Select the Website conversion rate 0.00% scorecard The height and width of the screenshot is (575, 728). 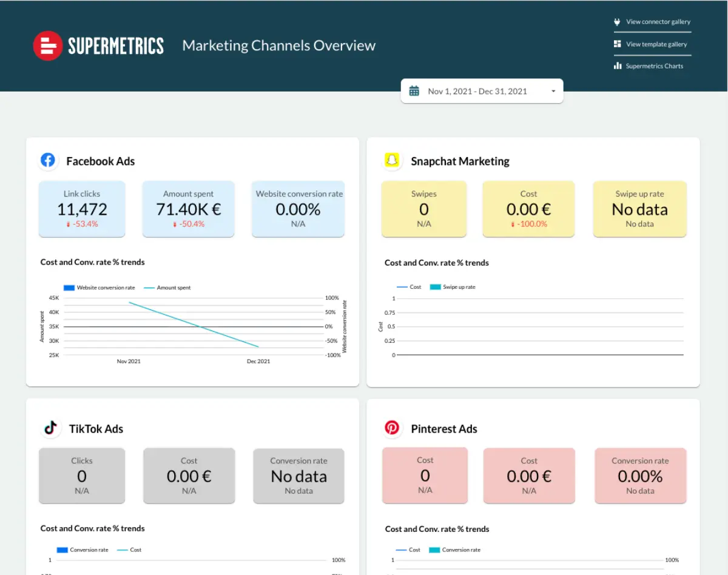point(298,209)
